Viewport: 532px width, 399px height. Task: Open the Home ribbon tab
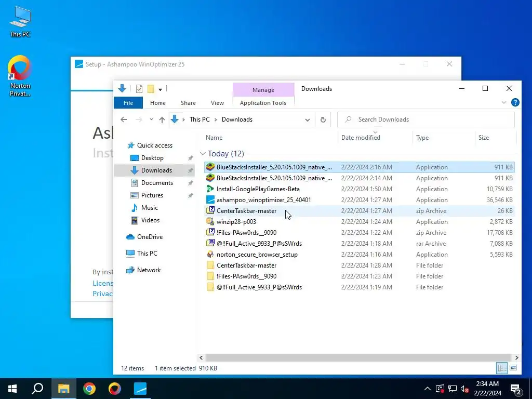[158, 103]
